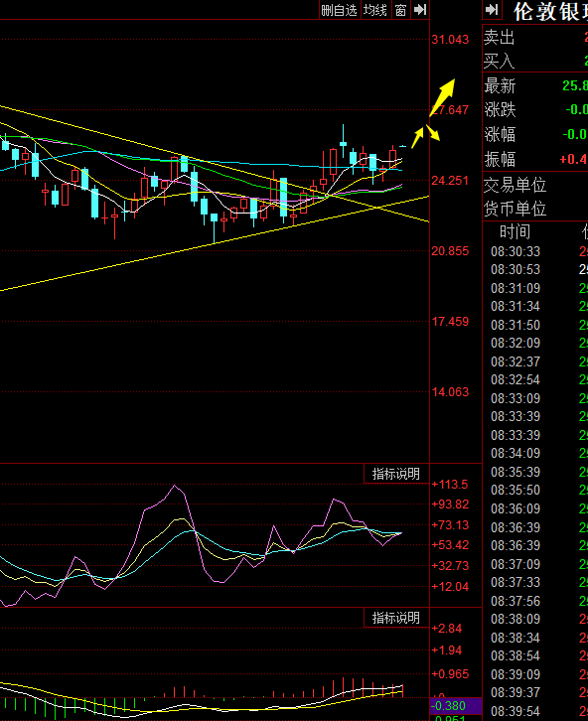
Task: Toggle the 均线 moving average lines
Action: point(375,10)
